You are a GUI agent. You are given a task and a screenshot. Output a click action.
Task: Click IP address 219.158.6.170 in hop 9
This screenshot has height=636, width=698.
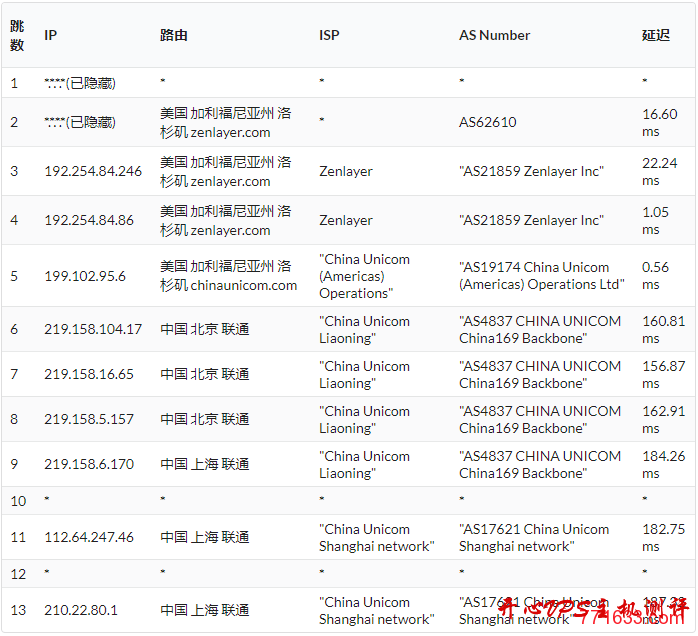pyautogui.click(x=90, y=464)
